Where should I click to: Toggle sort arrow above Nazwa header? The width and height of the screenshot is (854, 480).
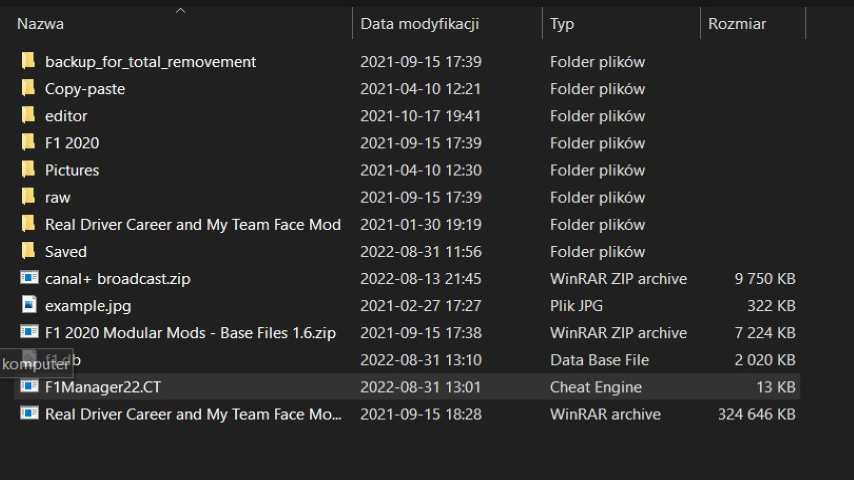[x=180, y=11]
